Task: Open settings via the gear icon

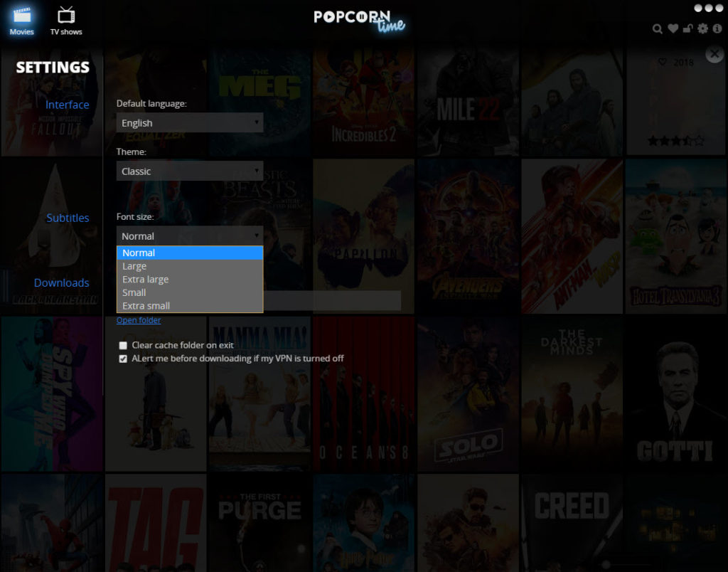Action: click(x=703, y=28)
